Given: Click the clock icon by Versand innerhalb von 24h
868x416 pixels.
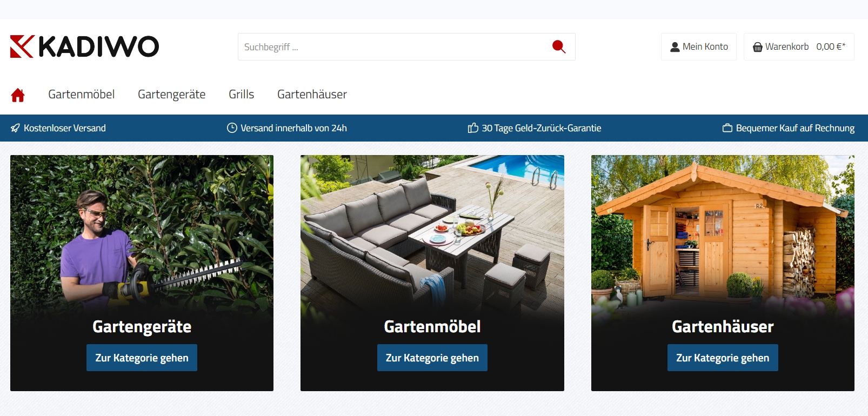Looking at the screenshot, I should [x=232, y=128].
